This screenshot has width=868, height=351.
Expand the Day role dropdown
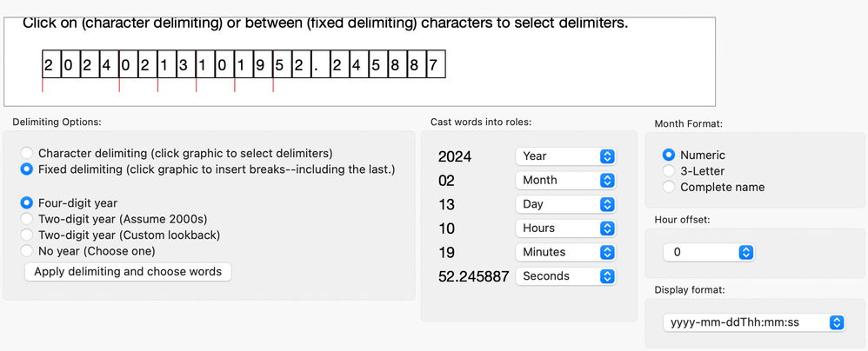(565, 204)
